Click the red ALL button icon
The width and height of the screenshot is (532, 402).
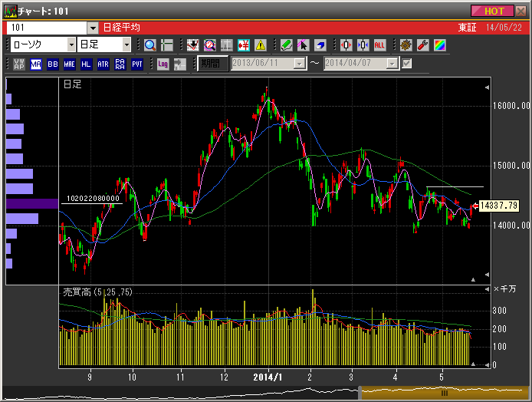[x=379, y=45]
